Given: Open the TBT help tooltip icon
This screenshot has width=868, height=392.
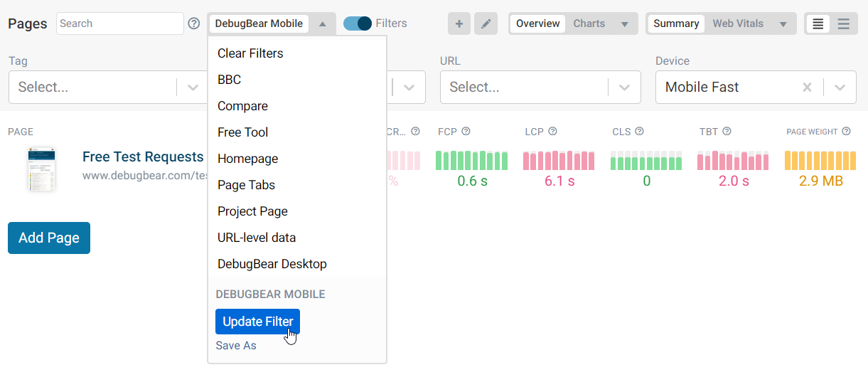Looking at the screenshot, I should tap(727, 132).
